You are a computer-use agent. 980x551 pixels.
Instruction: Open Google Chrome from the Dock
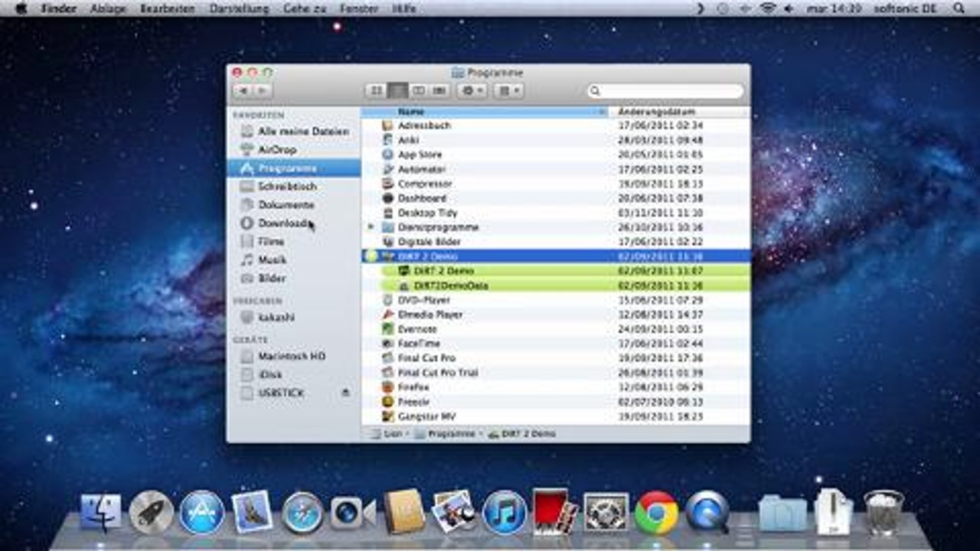(657, 512)
